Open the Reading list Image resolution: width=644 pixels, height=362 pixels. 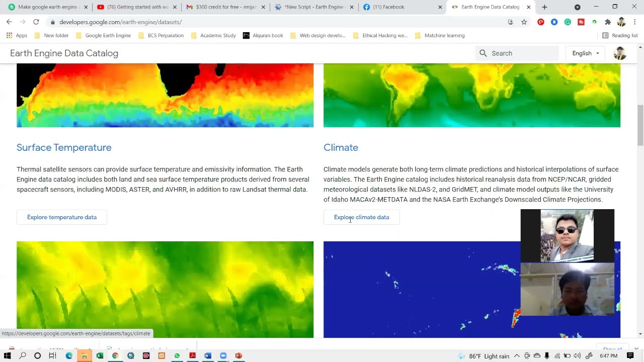620,36
